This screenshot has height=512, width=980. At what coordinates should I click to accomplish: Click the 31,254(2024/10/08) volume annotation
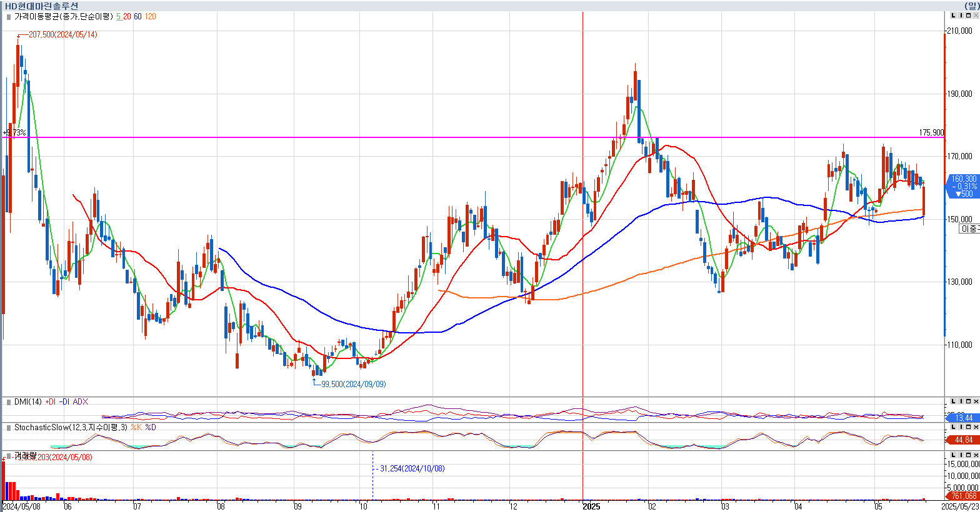(412, 468)
